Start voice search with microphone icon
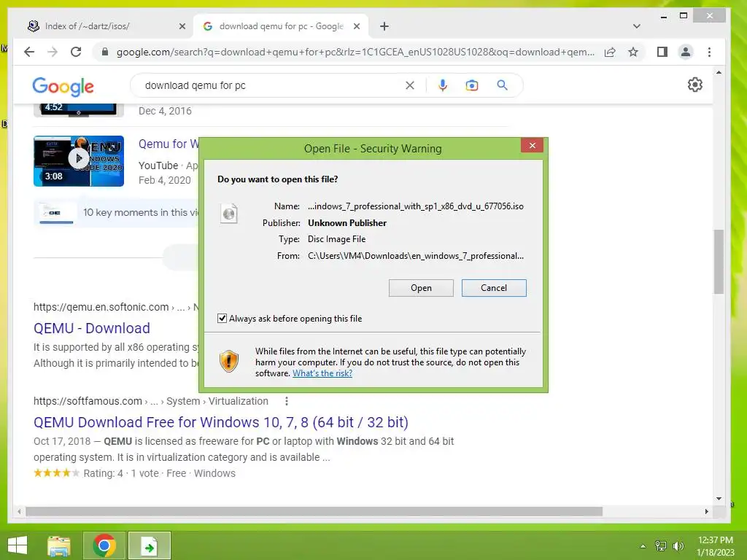The image size is (747, 560). click(x=443, y=85)
